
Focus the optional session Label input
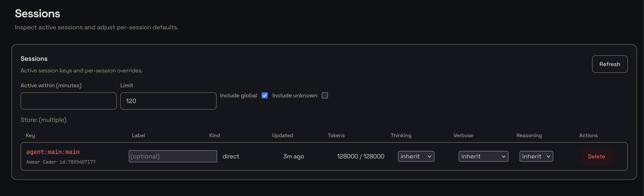173,156
